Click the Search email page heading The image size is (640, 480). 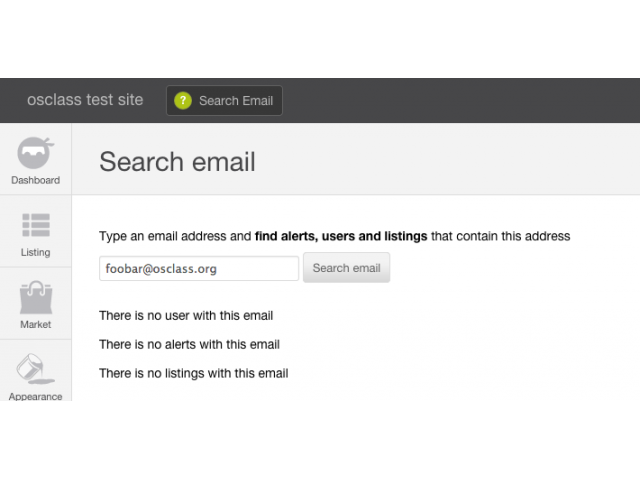[x=177, y=162]
